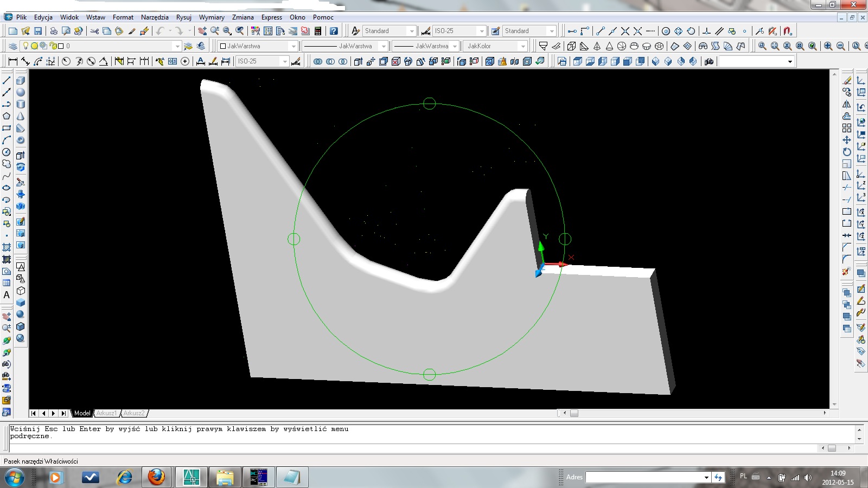This screenshot has height=488, width=868.
Task: Toggle layer 0 lock padlock icon
Action: point(52,46)
